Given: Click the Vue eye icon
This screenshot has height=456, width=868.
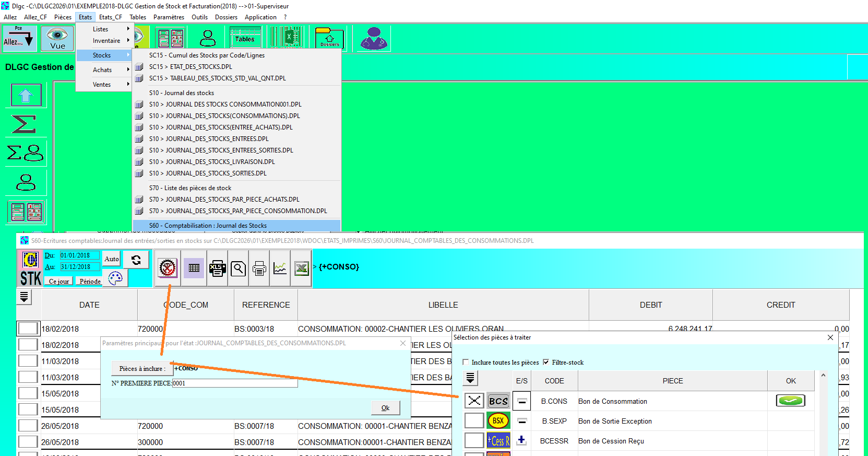Looking at the screenshot, I should 57,38.
